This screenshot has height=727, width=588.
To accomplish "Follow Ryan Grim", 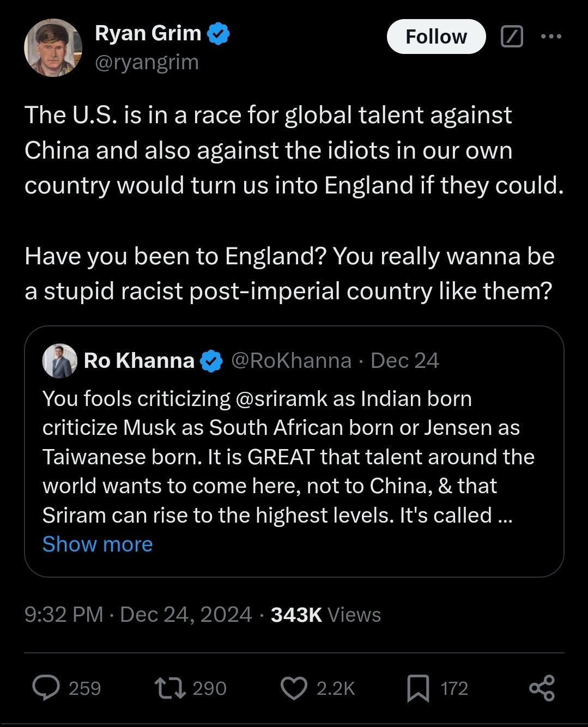I will [x=436, y=37].
